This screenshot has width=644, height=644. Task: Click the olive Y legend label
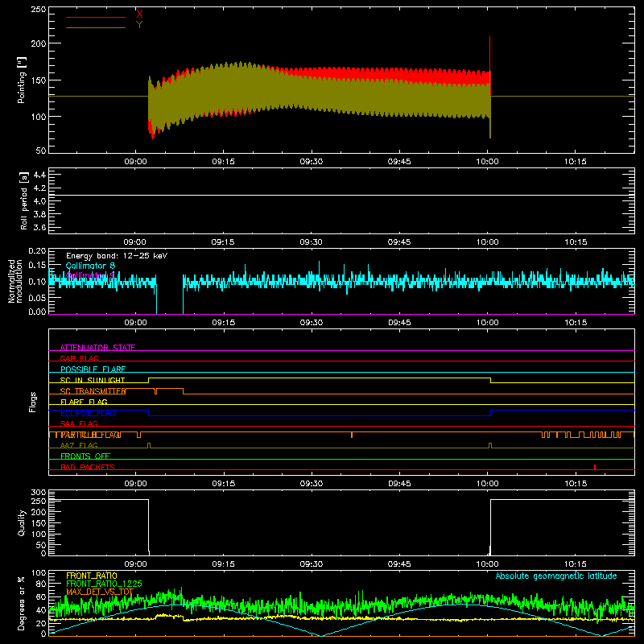point(139,25)
